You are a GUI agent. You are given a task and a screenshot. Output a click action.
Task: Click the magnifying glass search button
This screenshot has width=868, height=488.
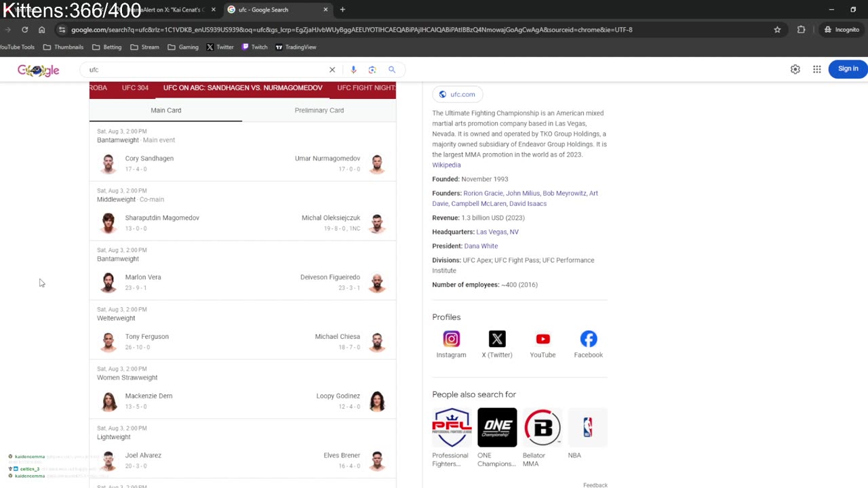(x=391, y=70)
